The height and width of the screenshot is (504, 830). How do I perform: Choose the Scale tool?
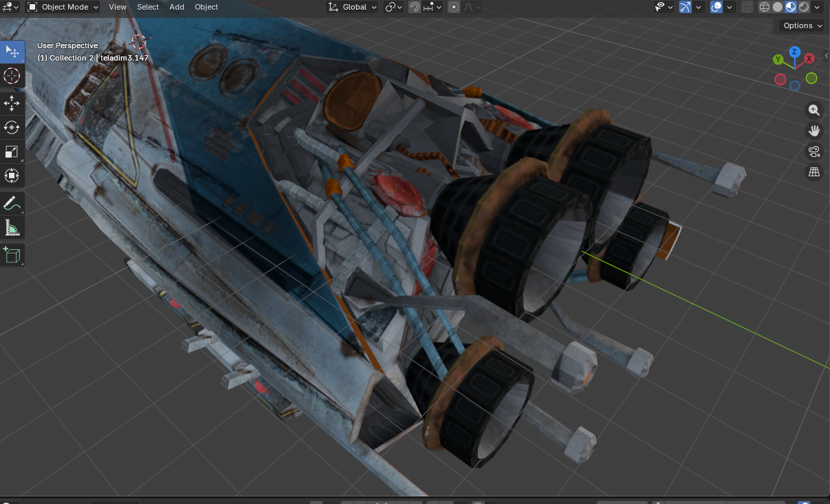(x=12, y=151)
